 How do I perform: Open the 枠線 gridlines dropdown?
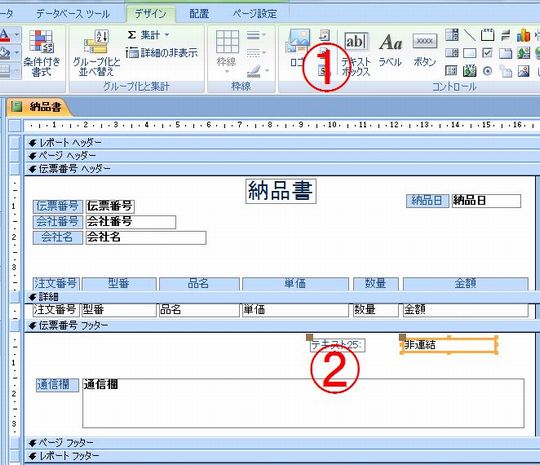pyautogui.click(x=227, y=52)
